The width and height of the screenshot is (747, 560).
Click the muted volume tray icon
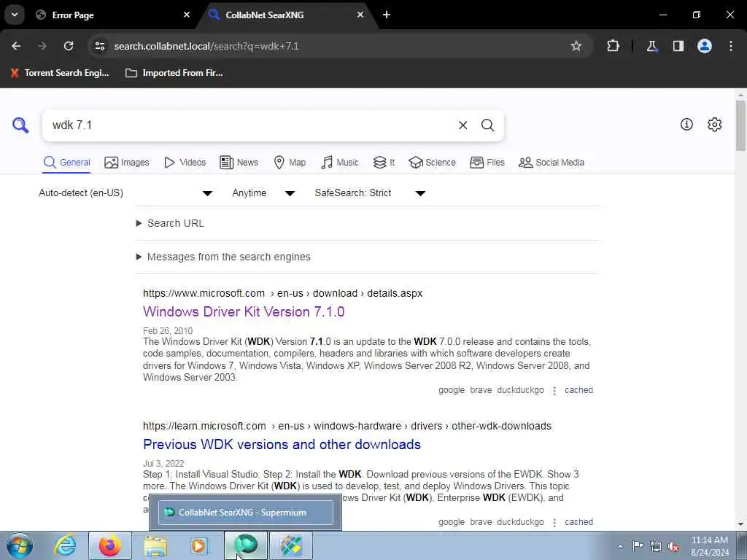pyautogui.click(x=673, y=546)
